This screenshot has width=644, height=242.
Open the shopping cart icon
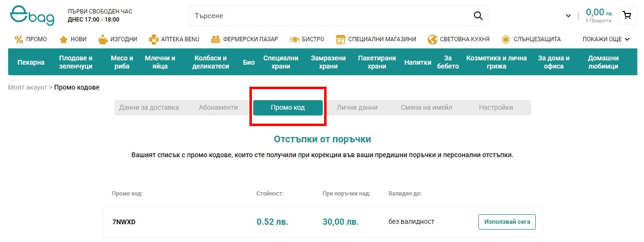(x=627, y=15)
